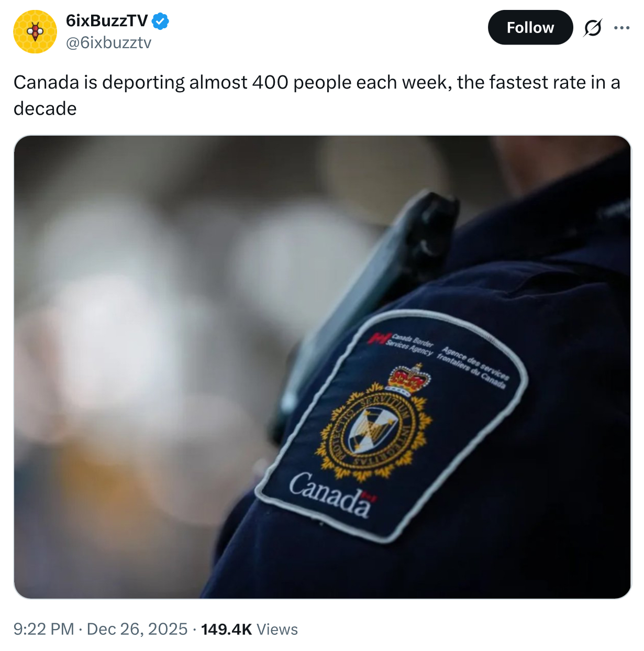Open the 6ixBuzzTV bee profile avatar
Screen dimensions: 644x651
pyautogui.click(x=35, y=31)
